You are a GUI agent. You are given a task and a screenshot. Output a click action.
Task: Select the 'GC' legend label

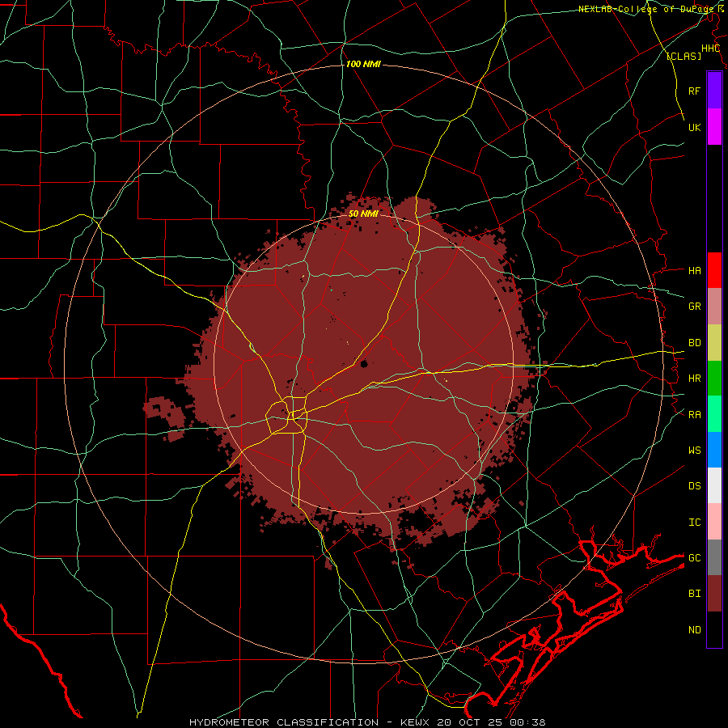pyautogui.click(x=694, y=557)
